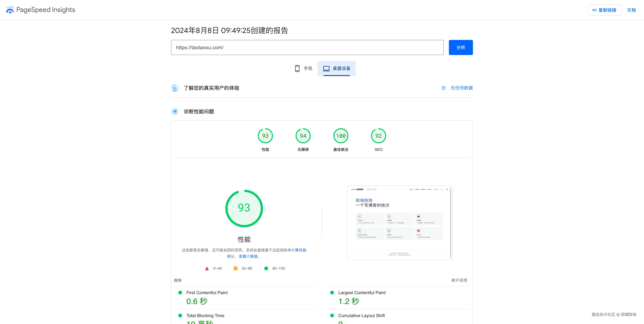This screenshot has width=644, height=324.
Task: Select the 100 最佳做法 score gauge
Action: (341, 136)
